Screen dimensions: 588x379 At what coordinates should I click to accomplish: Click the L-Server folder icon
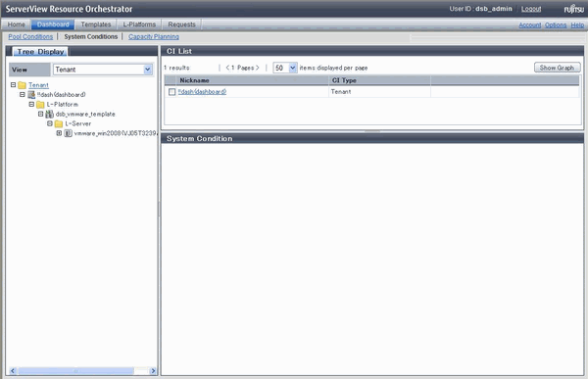tap(59, 123)
